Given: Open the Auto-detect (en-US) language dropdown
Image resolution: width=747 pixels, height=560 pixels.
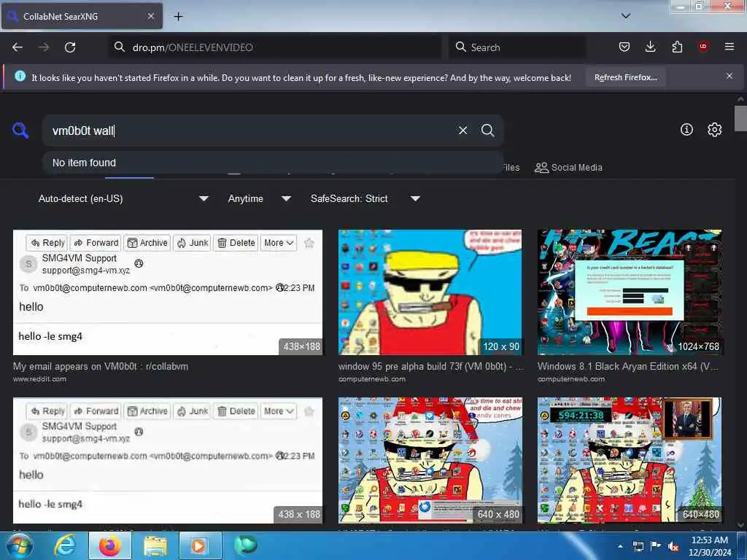Looking at the screenshot, I should 123,198.
